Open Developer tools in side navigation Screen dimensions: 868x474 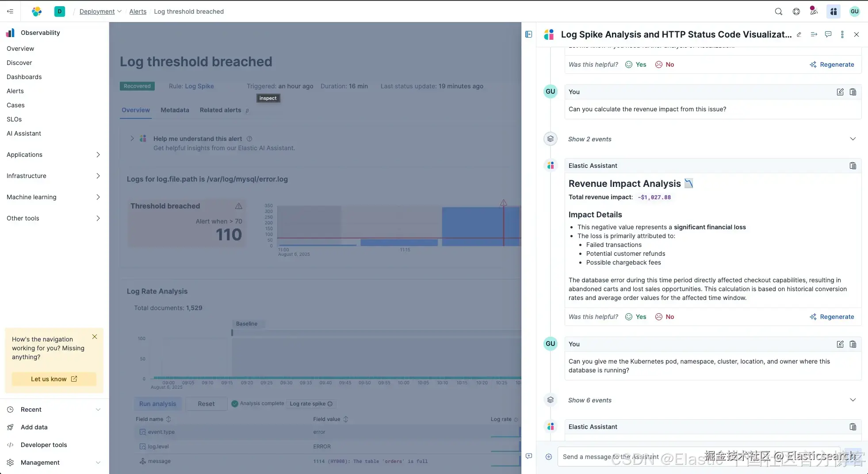point(43,445)
